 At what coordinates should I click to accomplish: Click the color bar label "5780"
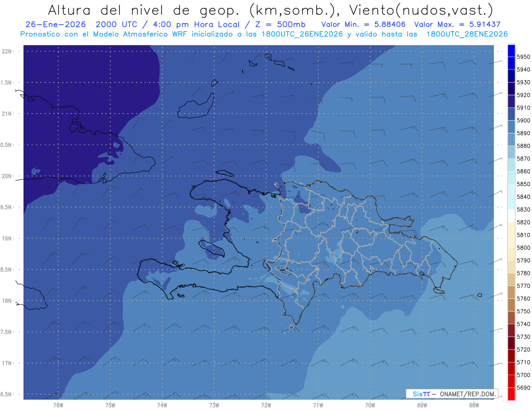coord(524,273)
